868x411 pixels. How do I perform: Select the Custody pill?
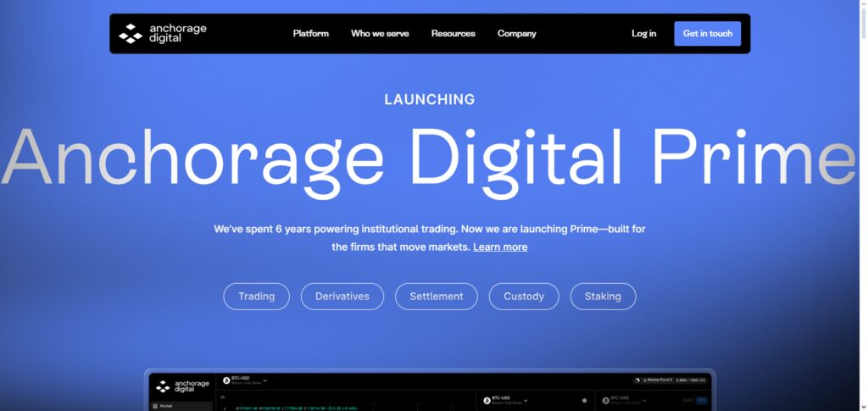(524, 297)
